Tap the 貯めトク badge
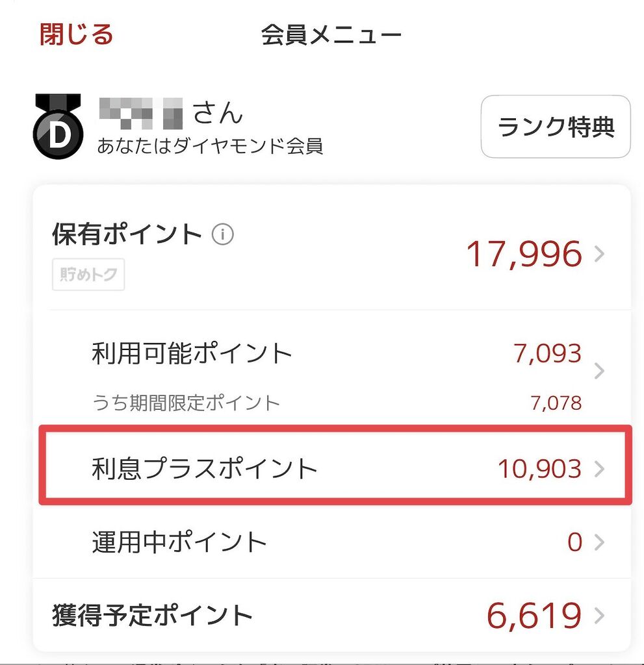 (88, 275)
